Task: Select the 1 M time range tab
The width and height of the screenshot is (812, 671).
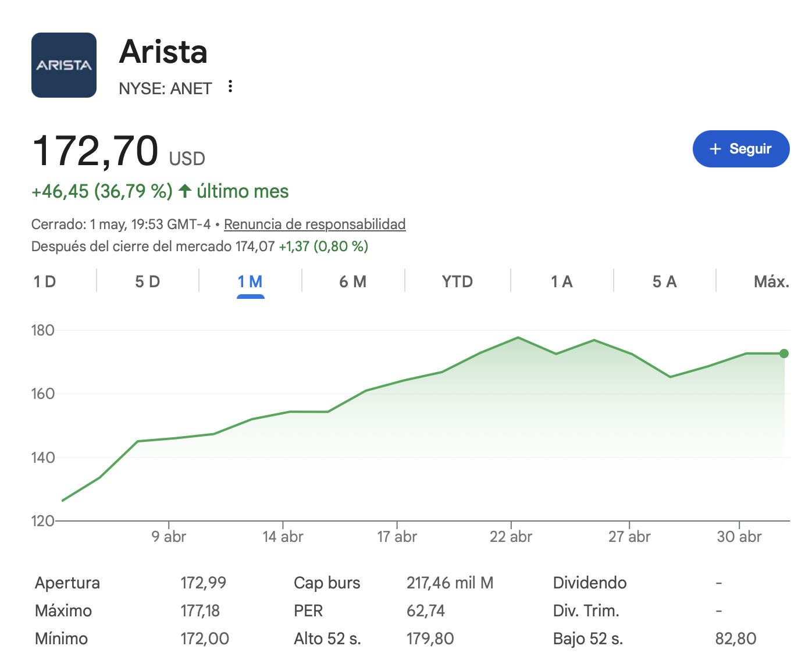Action: (x=250, y=282)
